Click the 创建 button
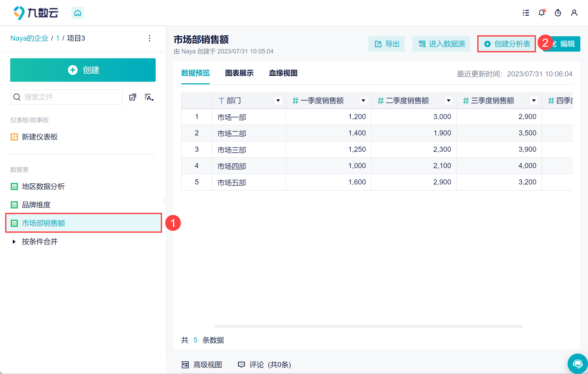The width and height of the screenshot is (588, 374). pos(83,70)
